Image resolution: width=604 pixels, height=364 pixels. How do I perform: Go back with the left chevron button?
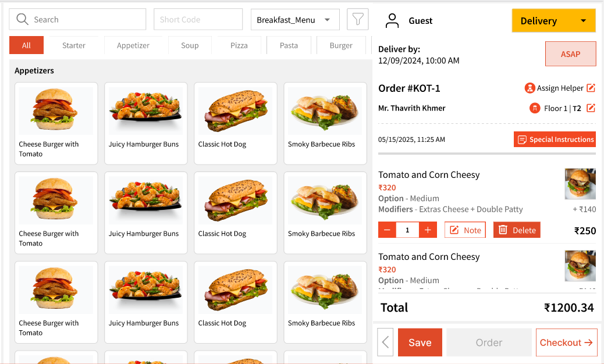(385, 342)
